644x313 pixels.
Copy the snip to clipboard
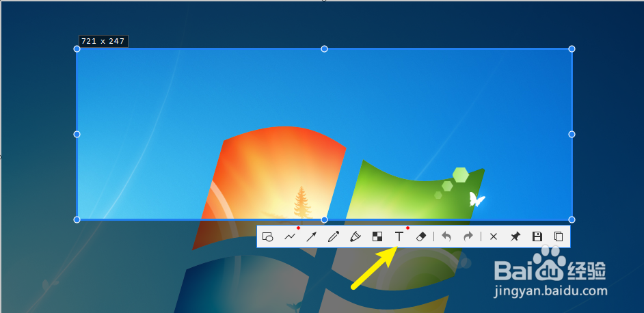[558, 236]
